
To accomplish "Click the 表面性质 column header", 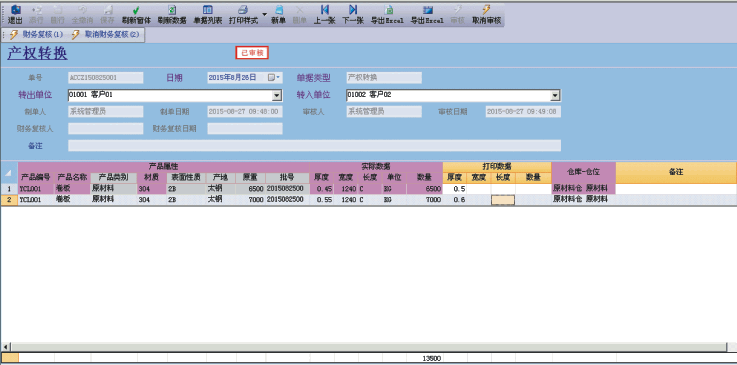I will tap(186, 178).
